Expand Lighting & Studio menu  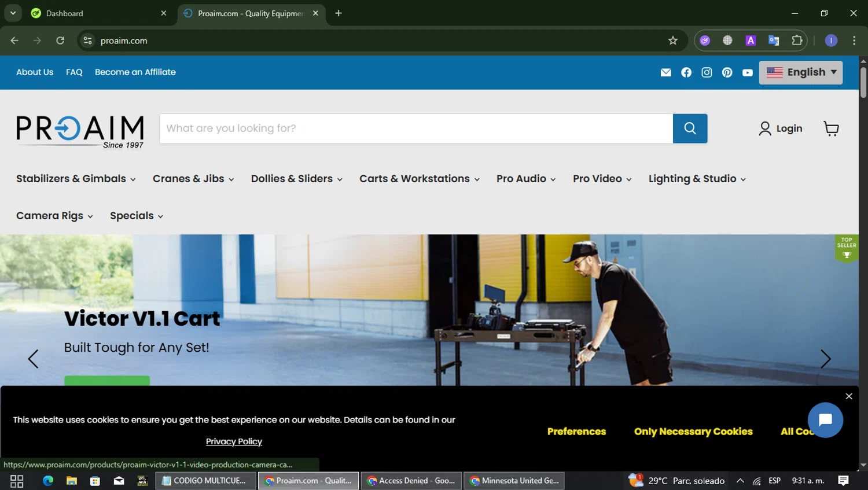click(697, 179)
